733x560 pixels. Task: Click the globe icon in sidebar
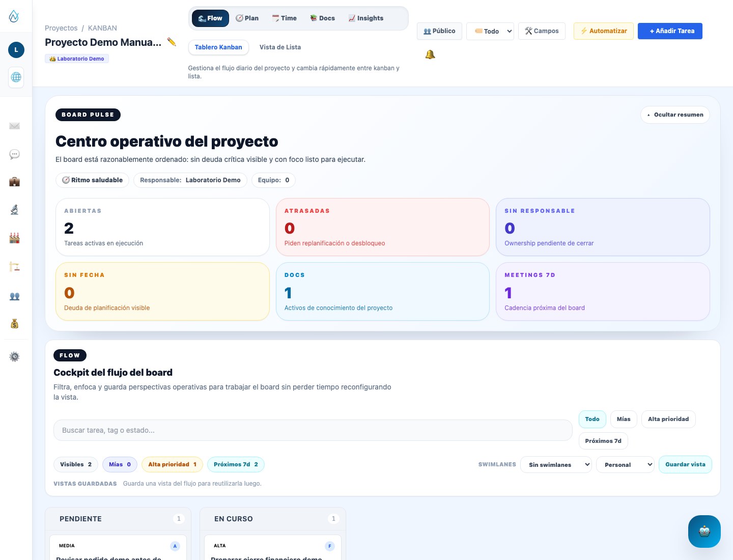click(16, 77)
